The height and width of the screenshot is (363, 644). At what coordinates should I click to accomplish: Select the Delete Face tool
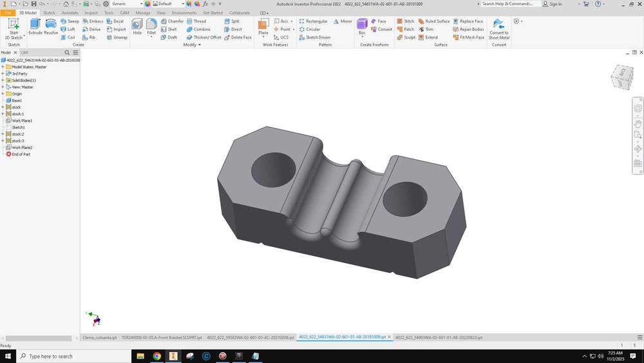[x=238, y=37]
